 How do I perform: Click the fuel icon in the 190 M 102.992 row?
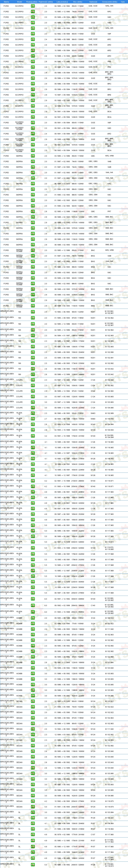coord(33,363)
